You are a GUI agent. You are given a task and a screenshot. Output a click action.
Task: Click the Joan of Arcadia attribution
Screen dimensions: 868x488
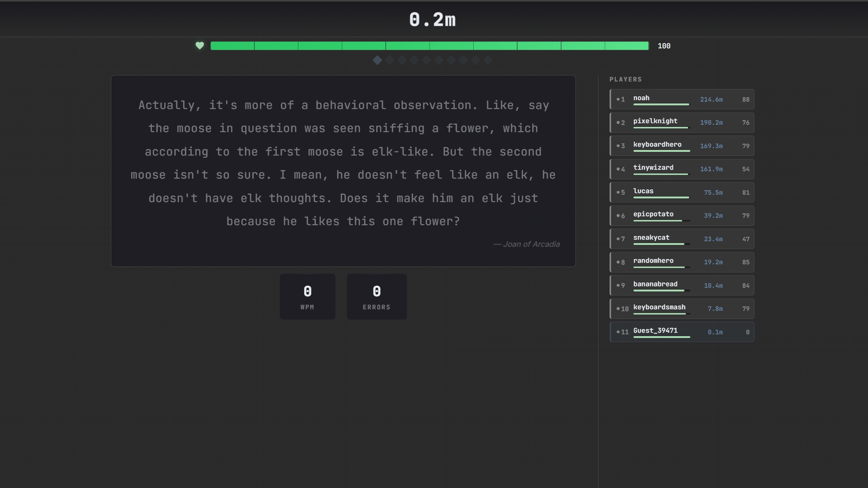527,244
